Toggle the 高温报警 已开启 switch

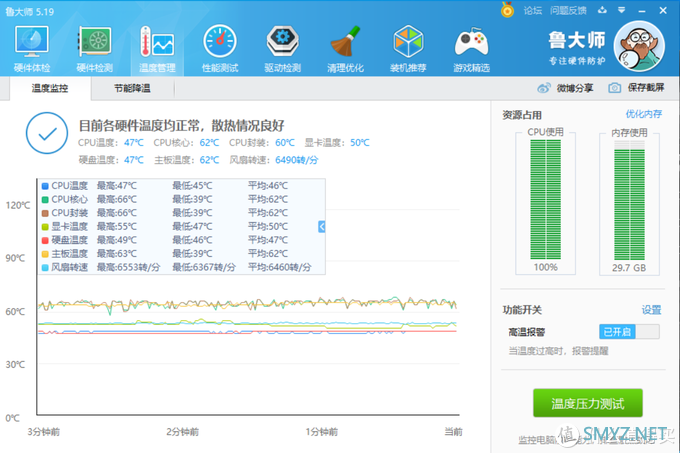[x=630, y=332]
